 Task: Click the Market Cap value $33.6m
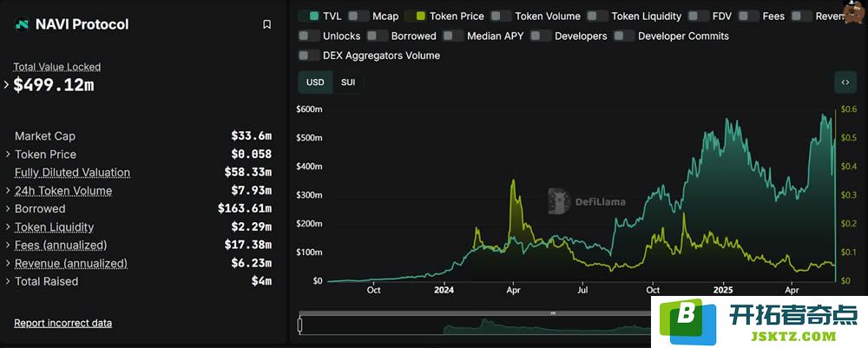pos(252,136)
